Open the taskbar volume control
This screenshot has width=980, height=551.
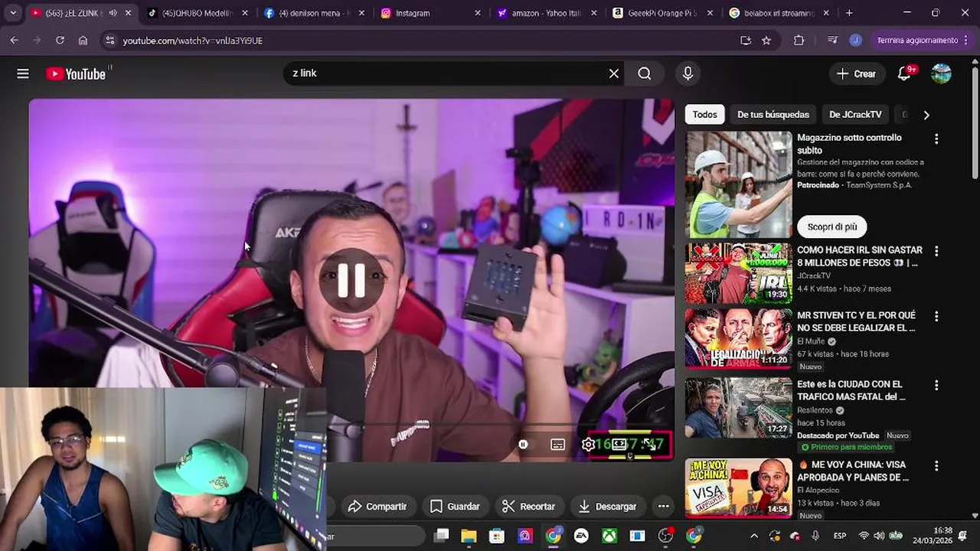(x=879, y=536)
